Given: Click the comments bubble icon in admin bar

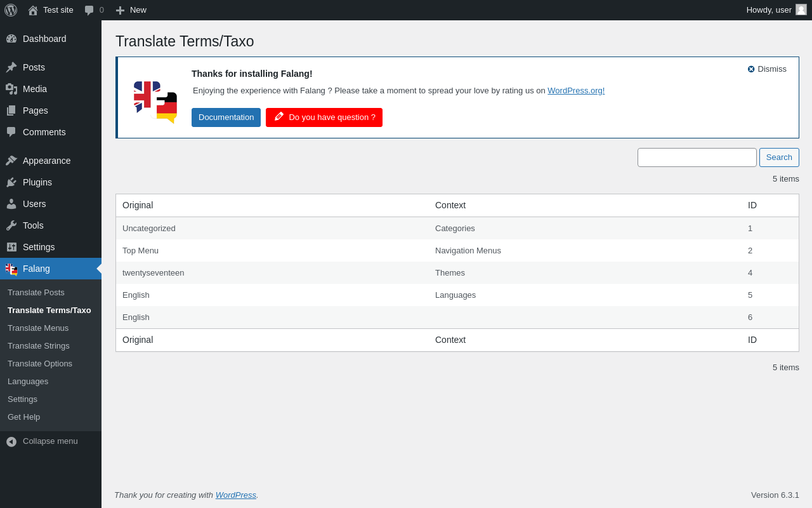Looking at the screenshot, I should (x=89, y=10).
